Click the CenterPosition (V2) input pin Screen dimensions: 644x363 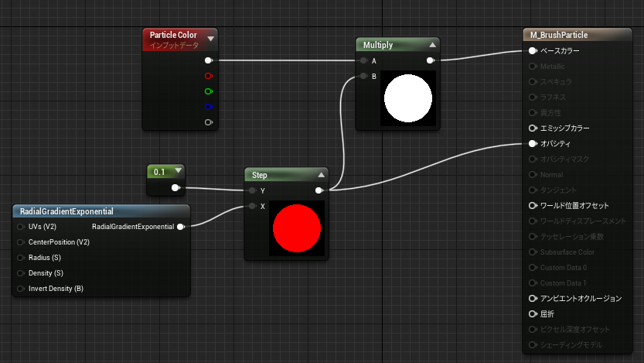tap(21, 242)
